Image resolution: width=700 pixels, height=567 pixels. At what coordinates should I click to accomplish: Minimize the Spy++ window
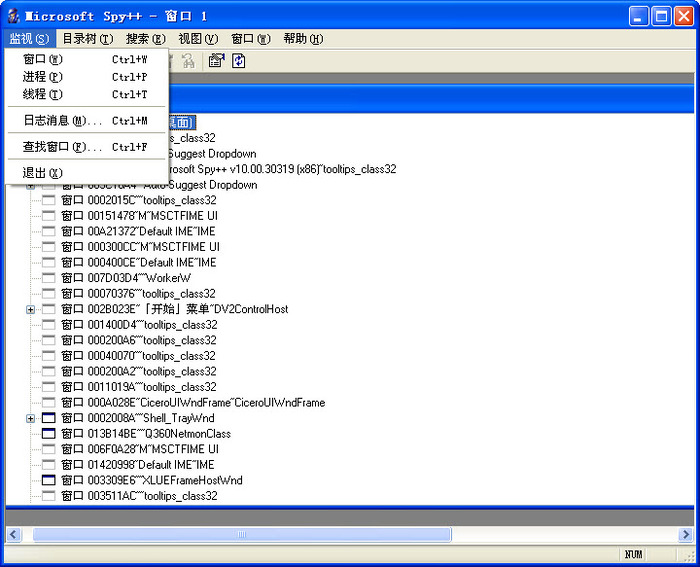[639, 17]
